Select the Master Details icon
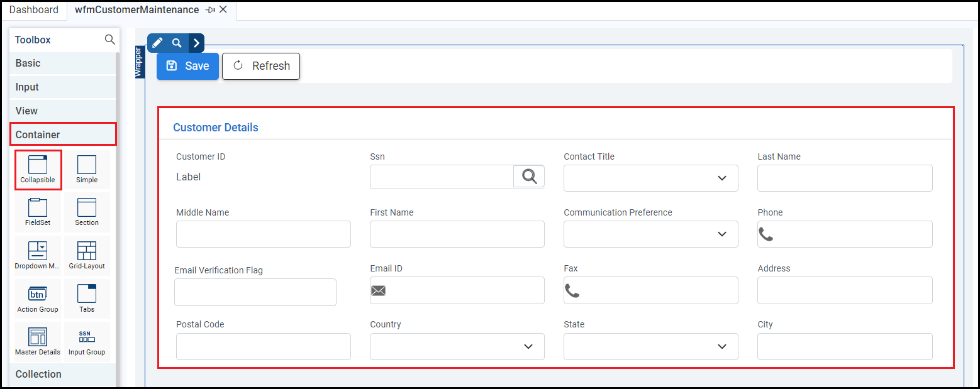Screen dimensions: 980x389 pyautogui.click(x=38, y=337)
